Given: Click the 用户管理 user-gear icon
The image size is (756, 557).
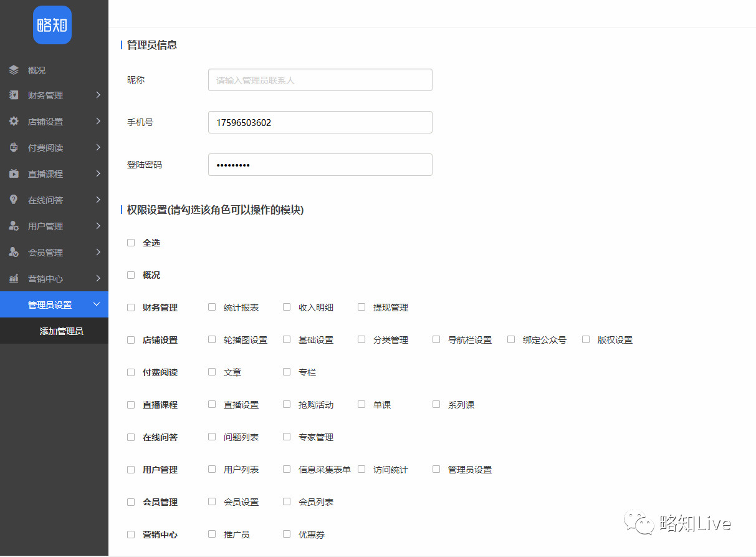Looking at the screenshot, I should 14,226.
